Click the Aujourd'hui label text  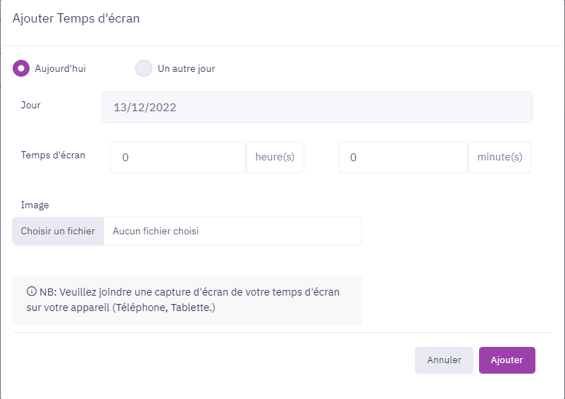[x=60, y=68]
